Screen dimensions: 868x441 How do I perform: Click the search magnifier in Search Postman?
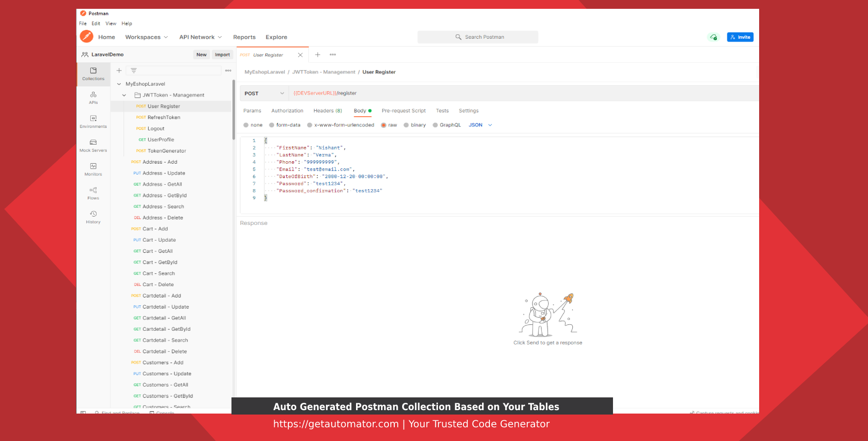pos(458,37)
